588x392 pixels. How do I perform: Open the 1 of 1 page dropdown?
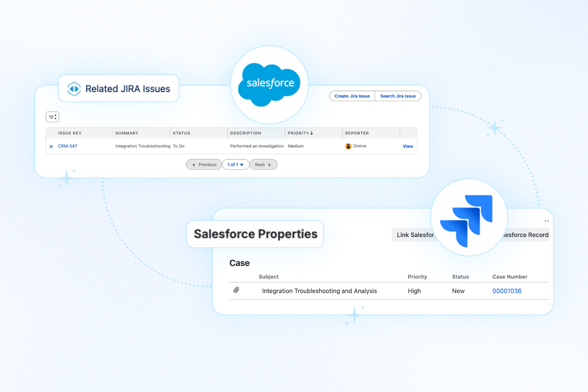(236, 165)
